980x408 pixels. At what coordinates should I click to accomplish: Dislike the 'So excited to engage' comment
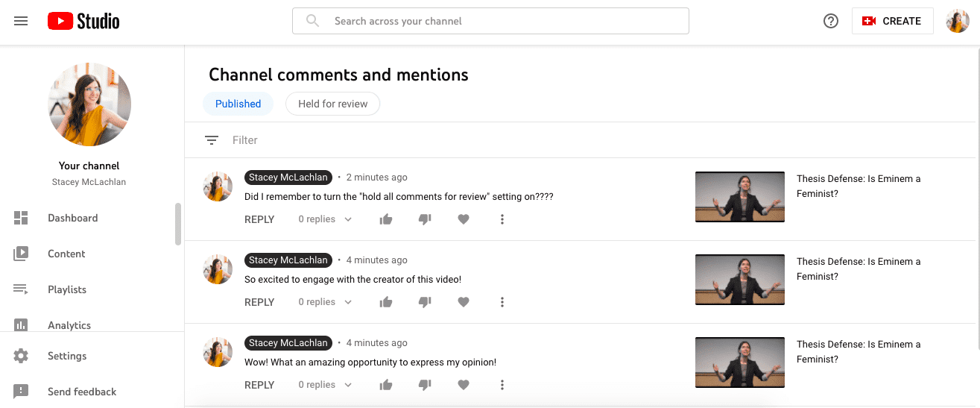click(x=425, y=302)
